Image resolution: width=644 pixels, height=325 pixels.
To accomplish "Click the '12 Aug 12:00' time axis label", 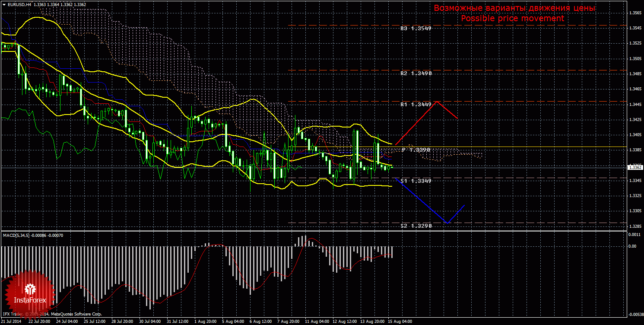I will click(x=344, y=322).
